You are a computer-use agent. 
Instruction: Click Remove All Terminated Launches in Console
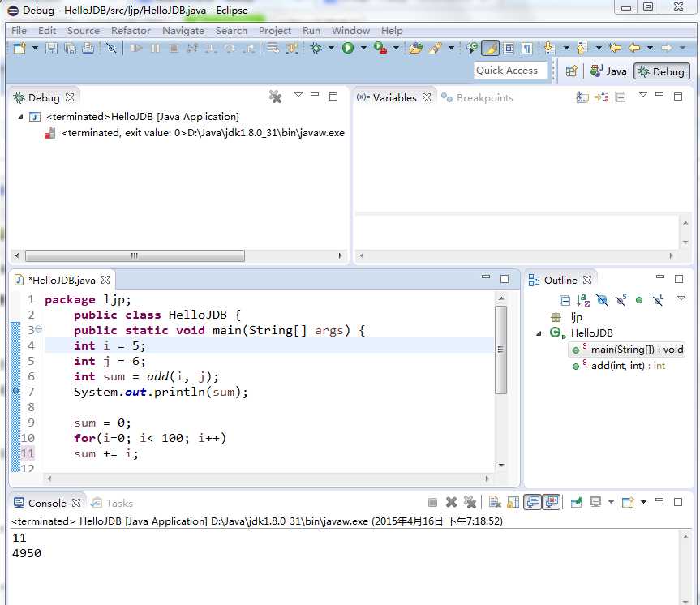(x=470, y=502)
